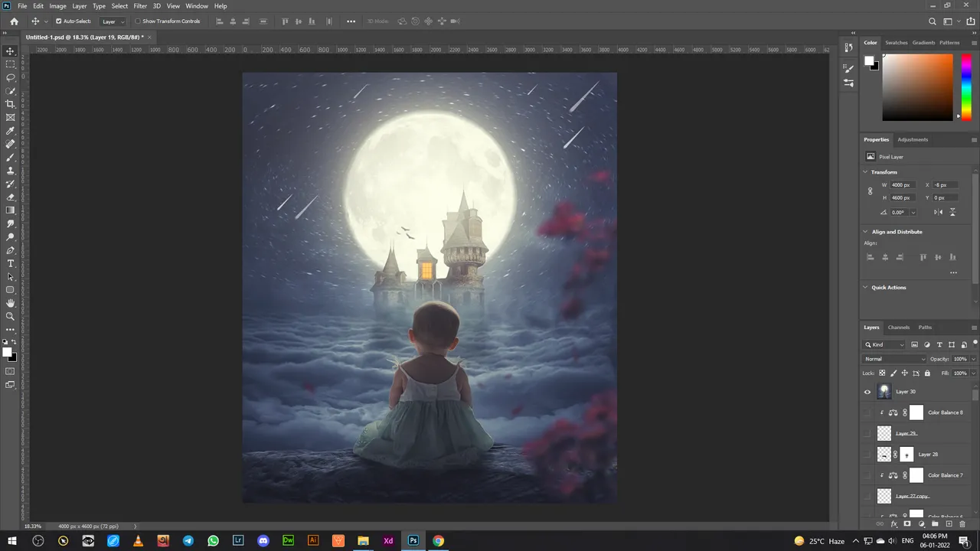Select the Eraser tool

click(10, 197)
